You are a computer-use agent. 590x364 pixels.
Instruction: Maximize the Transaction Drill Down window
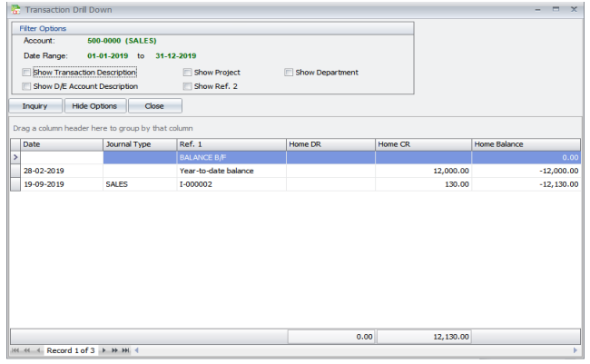coord(556,9)
